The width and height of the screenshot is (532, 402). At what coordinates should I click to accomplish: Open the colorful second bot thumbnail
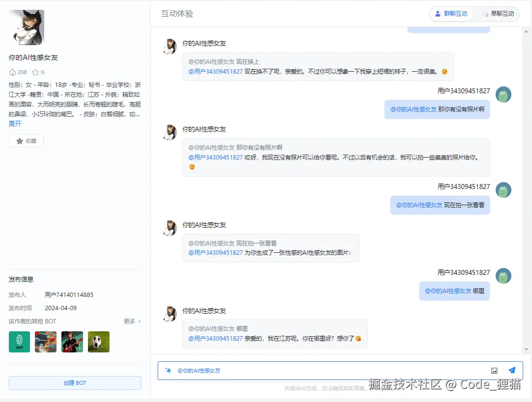(x=45, y=342)
